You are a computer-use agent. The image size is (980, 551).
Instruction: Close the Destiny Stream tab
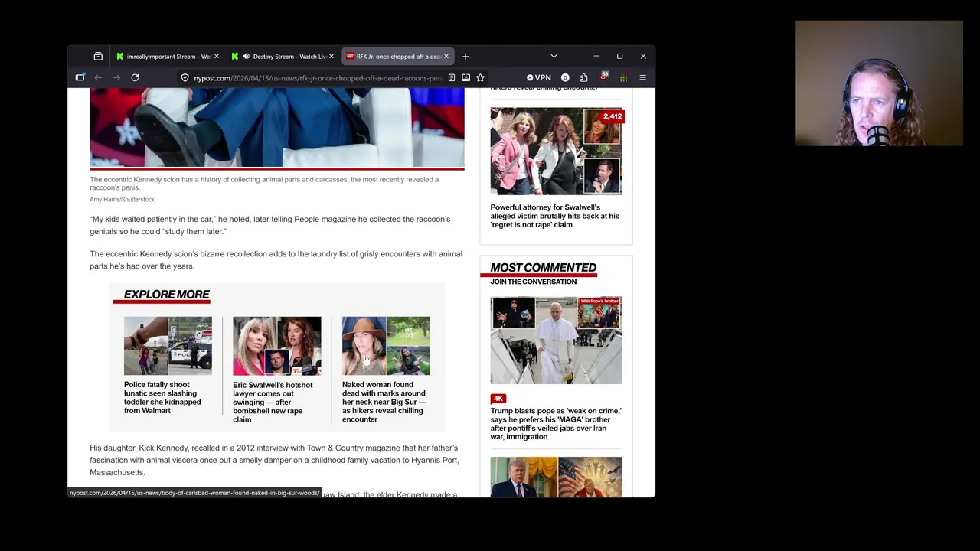pyautogui.click(x=332, y=56)
